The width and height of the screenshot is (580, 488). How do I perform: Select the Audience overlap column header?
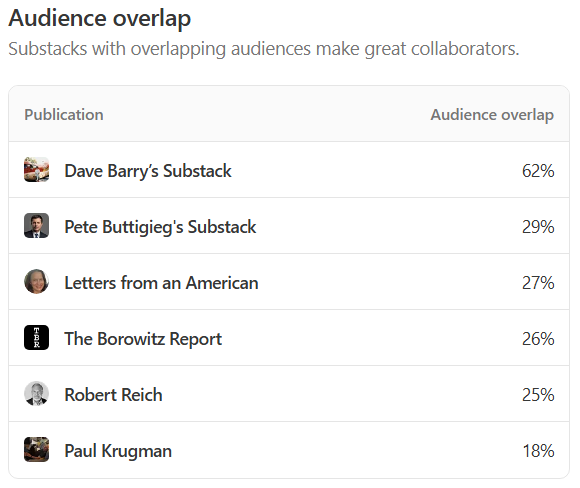coord(492,115)
